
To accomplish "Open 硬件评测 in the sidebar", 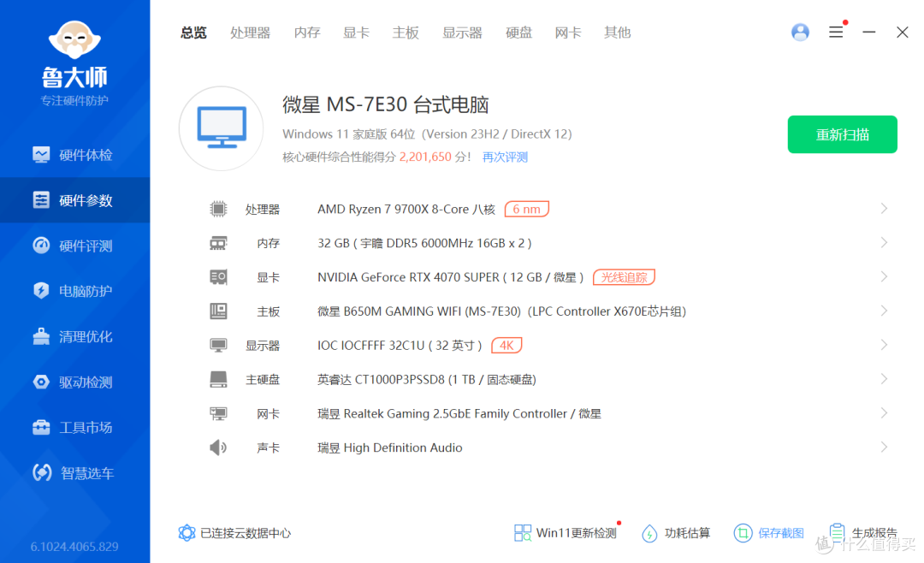I will pyautogui.click(x=74, y=246).
